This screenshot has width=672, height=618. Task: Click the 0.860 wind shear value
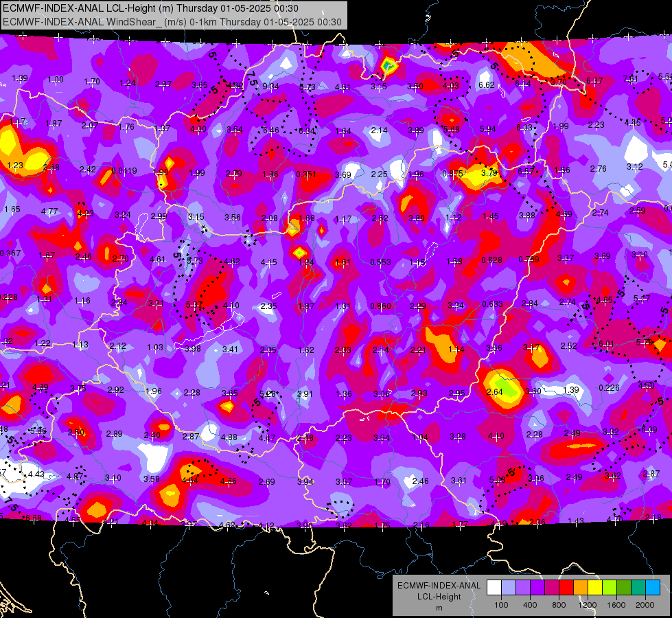pos(380,306)
